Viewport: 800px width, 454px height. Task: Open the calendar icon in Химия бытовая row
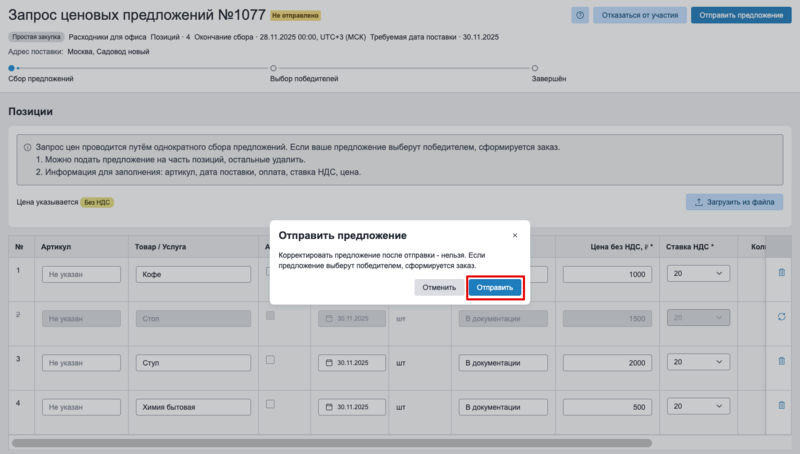(327, 408)
